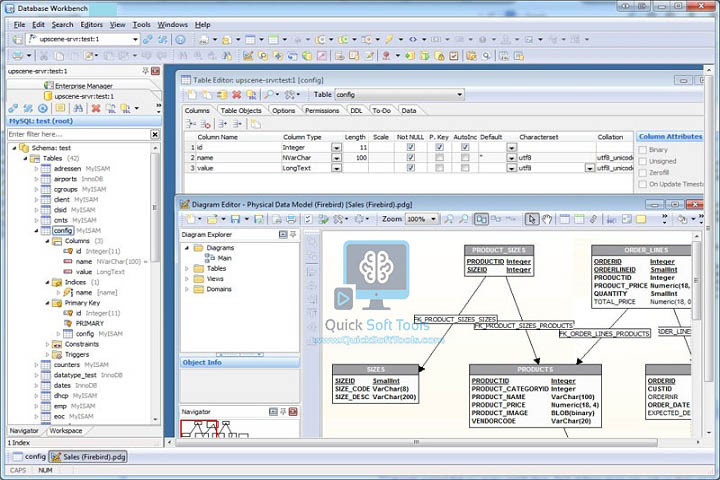The image size is (720, 480).
Task: Click the save floppy icon in Diagram Editor
Action: coord(236,219)
